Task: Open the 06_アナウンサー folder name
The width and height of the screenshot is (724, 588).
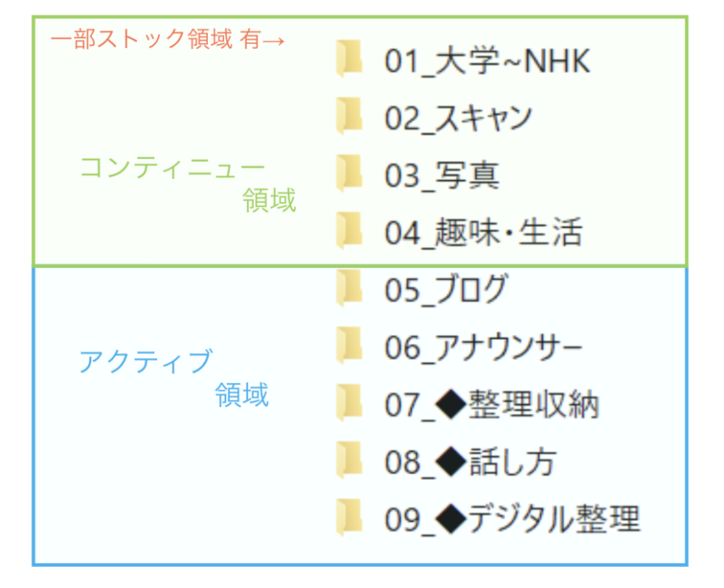Action: click(x=484, y=348)
